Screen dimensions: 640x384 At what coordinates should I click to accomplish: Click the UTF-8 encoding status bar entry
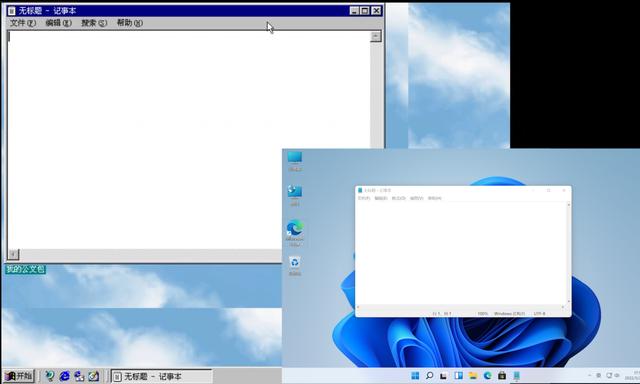tap(540, 314)
